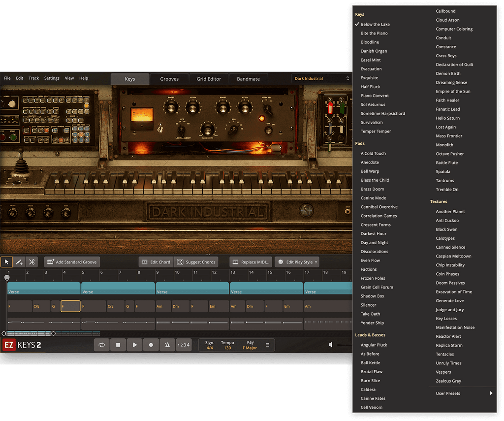Screen dimensions: 504x421
Task: Toggle loop playback
Action: (x=101, y=345)
